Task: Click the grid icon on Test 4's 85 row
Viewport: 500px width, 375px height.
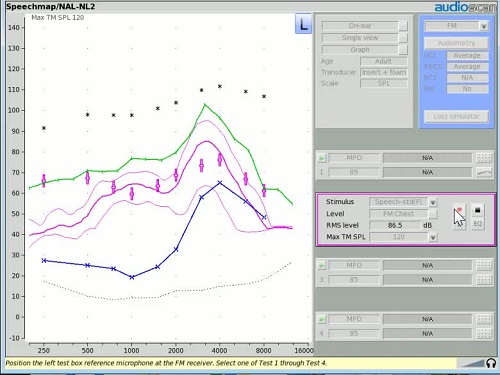Action: (x=484, y=334)
